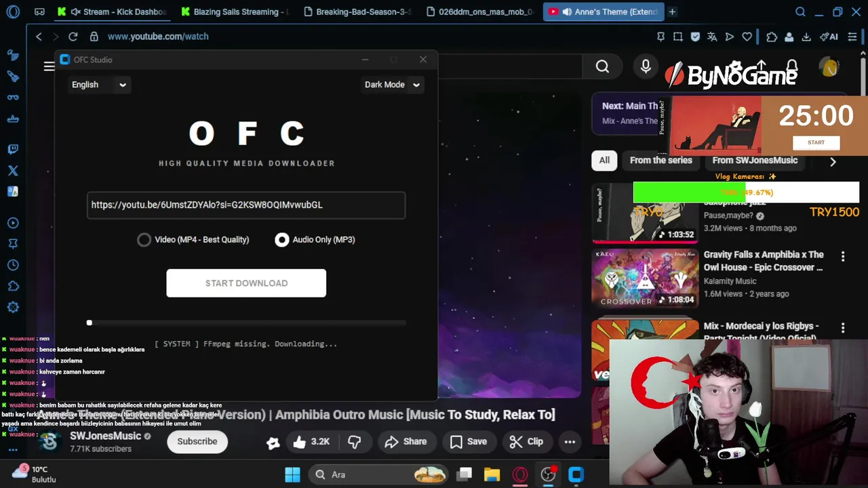Subscribe to the SWJonesMusic channel
868x488 pixels.
pyautogui.click(x=197, y=441)
